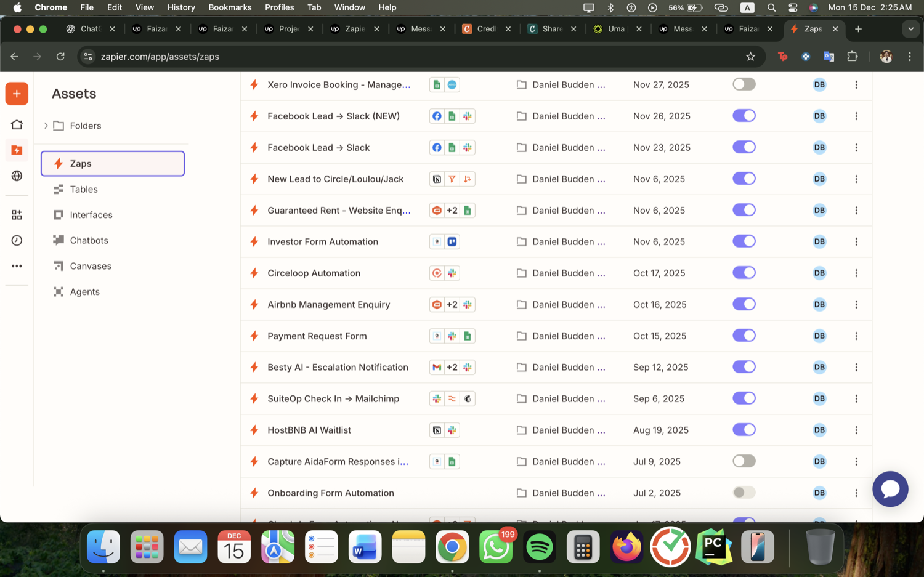Open Spotlight search in menu bar
The height and width of the screenshot is (577, 924).
(771, 7)
